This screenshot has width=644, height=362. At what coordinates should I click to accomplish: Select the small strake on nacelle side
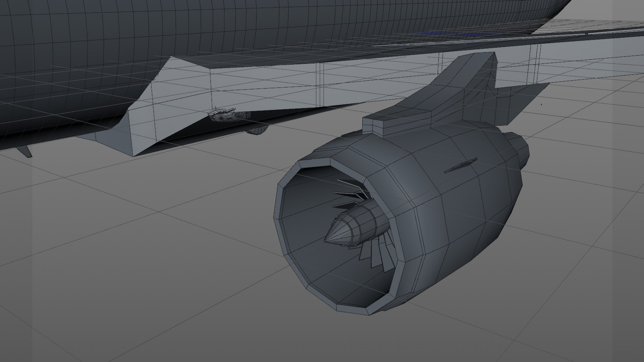461,166
